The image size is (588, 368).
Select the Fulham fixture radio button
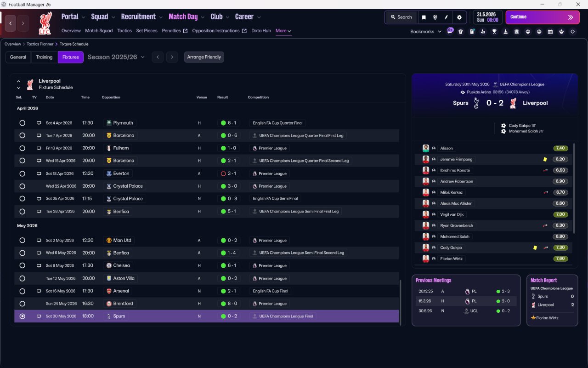(x=22, y=148)
